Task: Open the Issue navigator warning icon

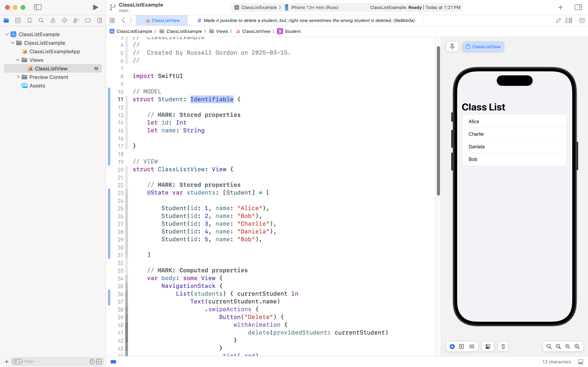Action: click(x=53, y=20)
